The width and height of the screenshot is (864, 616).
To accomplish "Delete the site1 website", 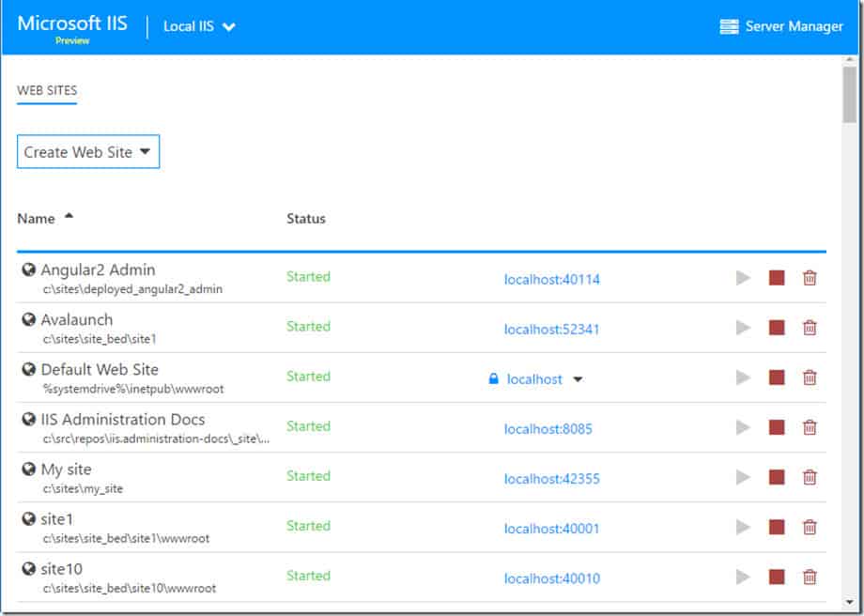I will click(x=810, y=528).
